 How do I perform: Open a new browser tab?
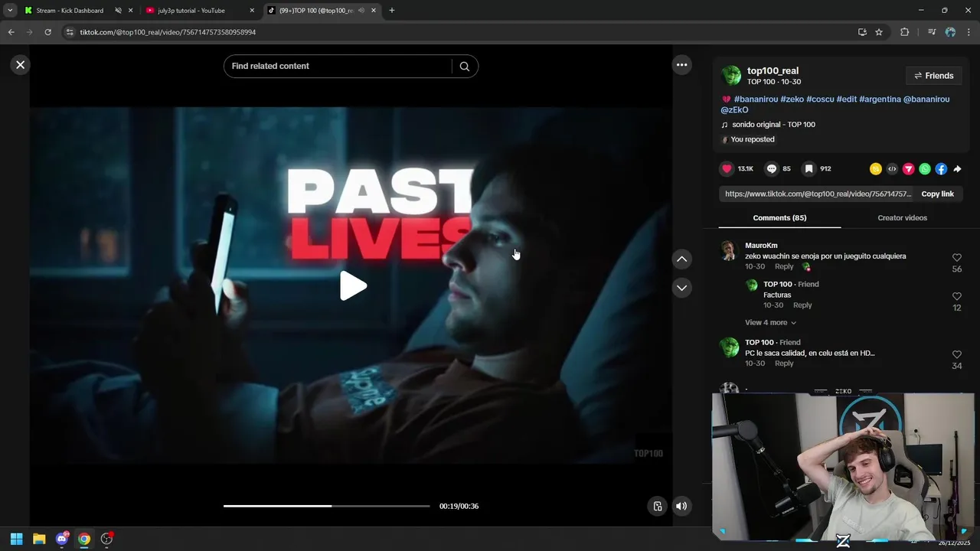point(392,11)
